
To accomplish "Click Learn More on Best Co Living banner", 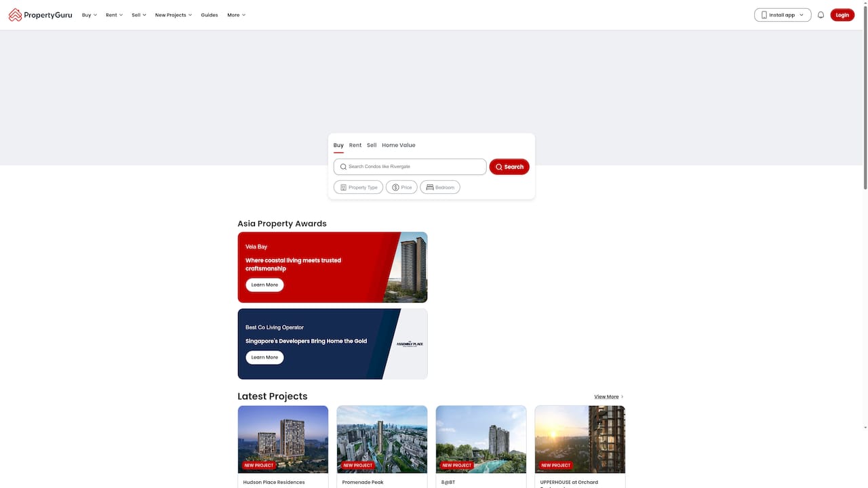I will (264, 357).
